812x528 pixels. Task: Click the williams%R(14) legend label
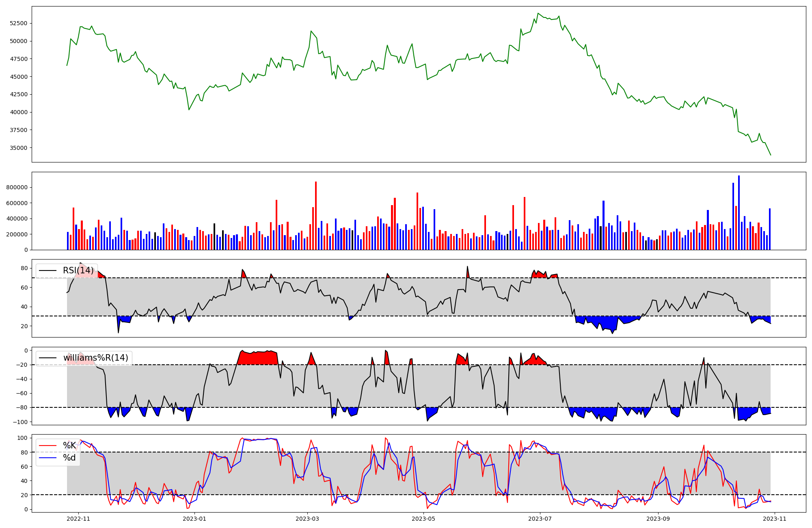pyautogui.click(x=95, y=358)
